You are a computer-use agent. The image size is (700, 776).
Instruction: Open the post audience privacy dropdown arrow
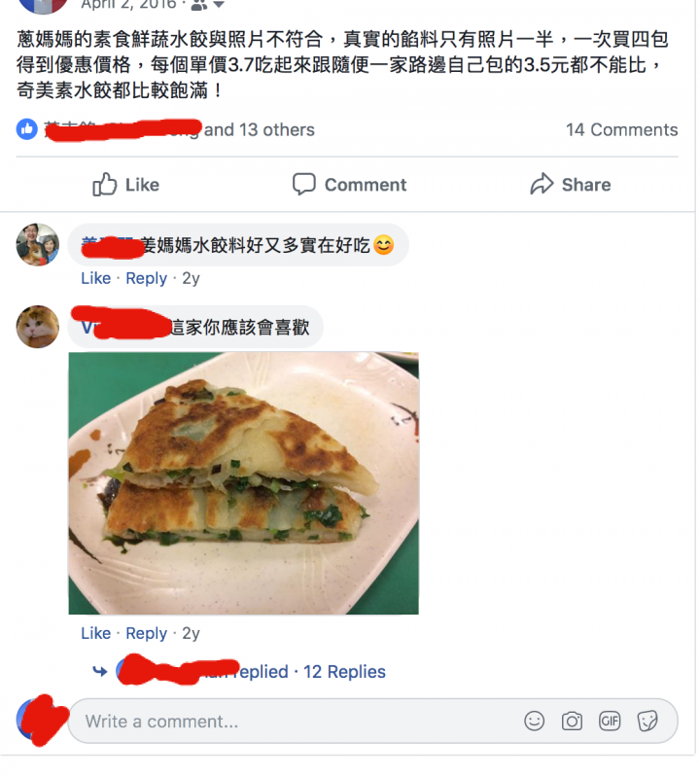218,5
